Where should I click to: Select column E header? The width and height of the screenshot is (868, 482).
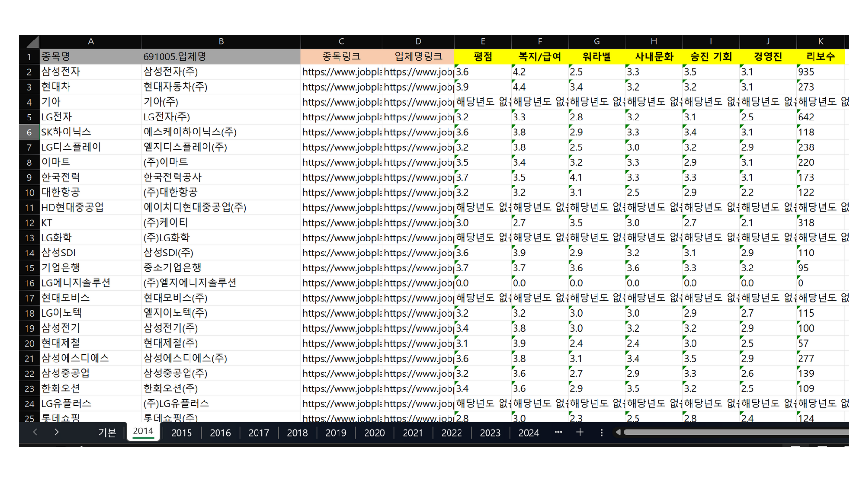coord(482,41)
